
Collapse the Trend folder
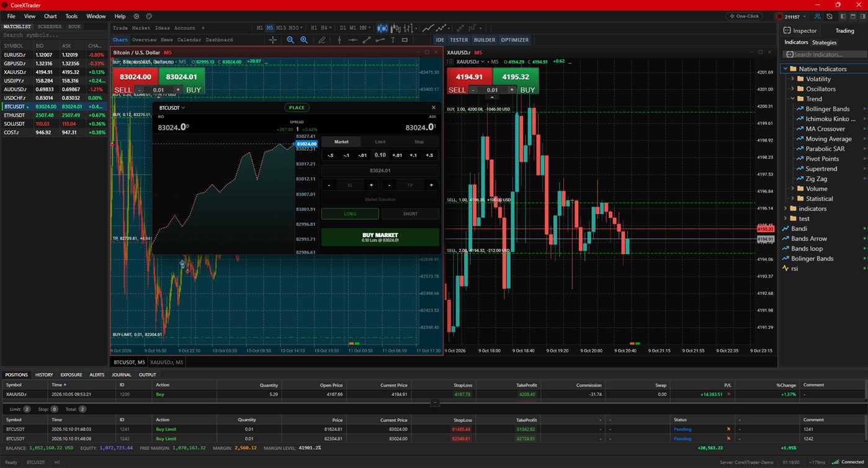tap(793, 99)
